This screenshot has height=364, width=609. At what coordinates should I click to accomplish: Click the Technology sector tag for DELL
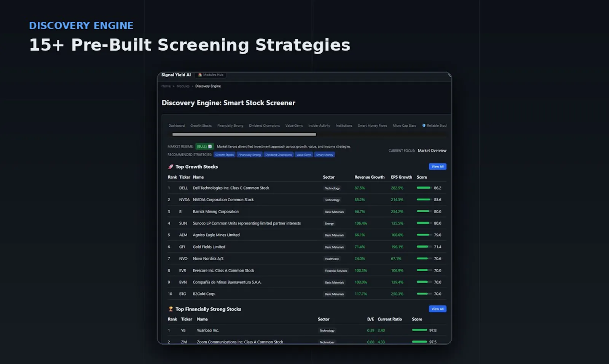coord(332,188)
